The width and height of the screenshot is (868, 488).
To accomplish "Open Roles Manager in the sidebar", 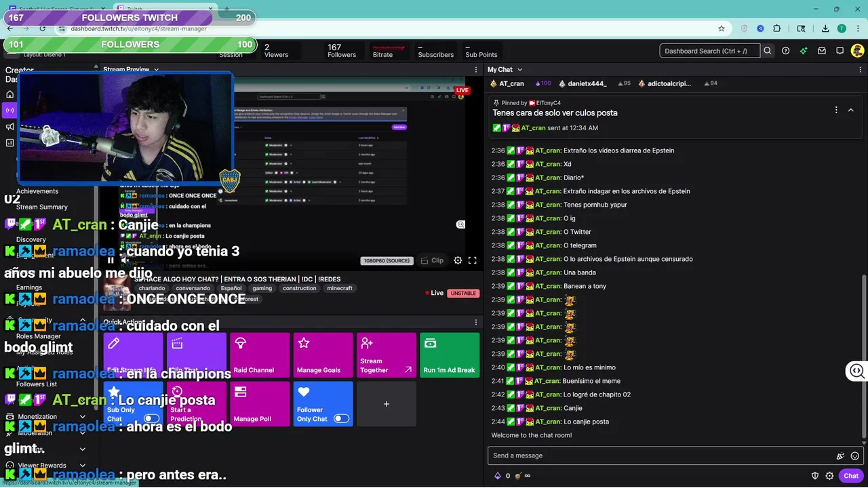I will [x=39, y=336].
